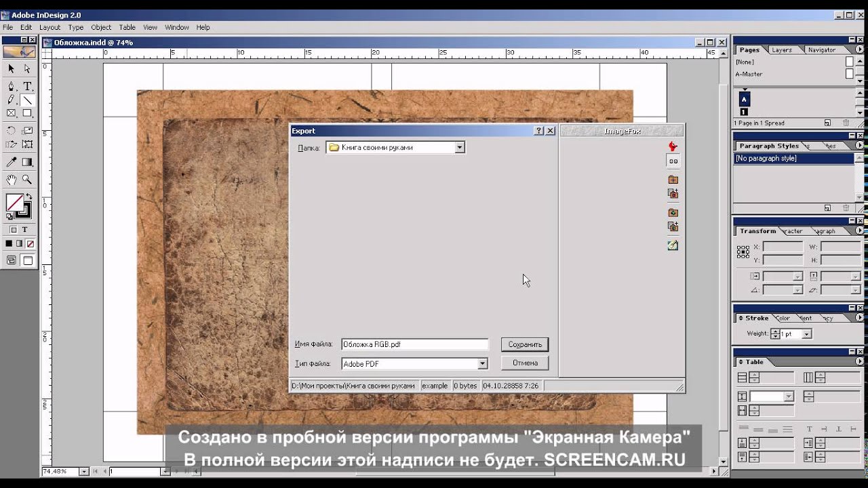Select the Hand tool

11,180
